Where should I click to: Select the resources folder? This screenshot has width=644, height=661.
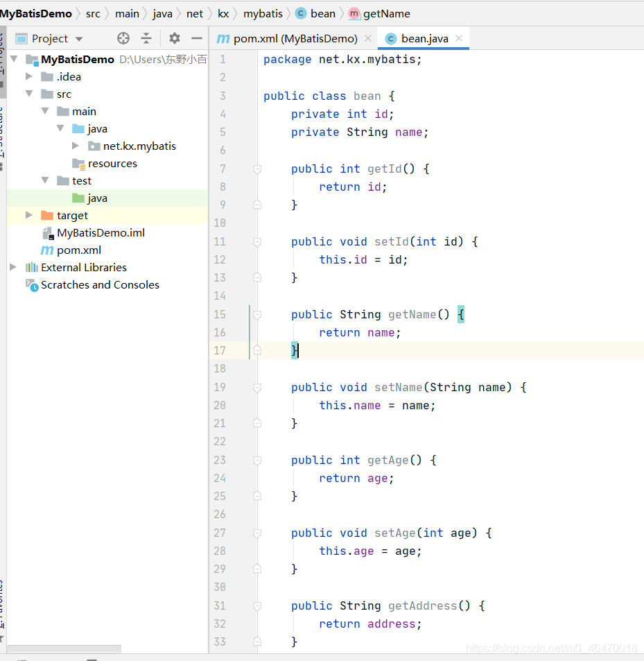[x=105, y=163]
